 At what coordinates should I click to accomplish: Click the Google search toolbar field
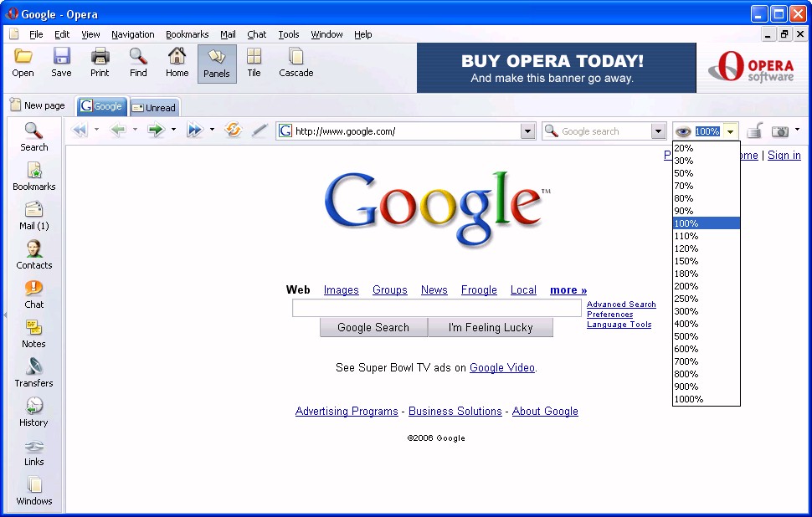pyautogui.click(x=604, y=131)
